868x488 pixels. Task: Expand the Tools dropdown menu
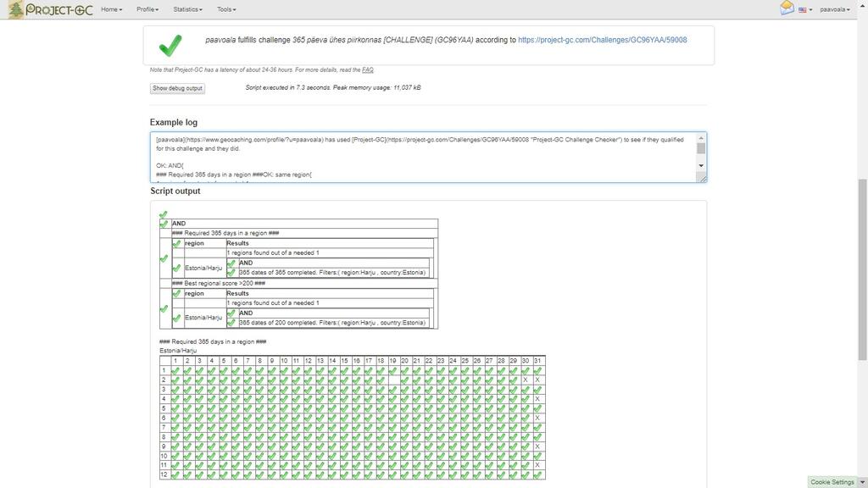coord(226,9)
